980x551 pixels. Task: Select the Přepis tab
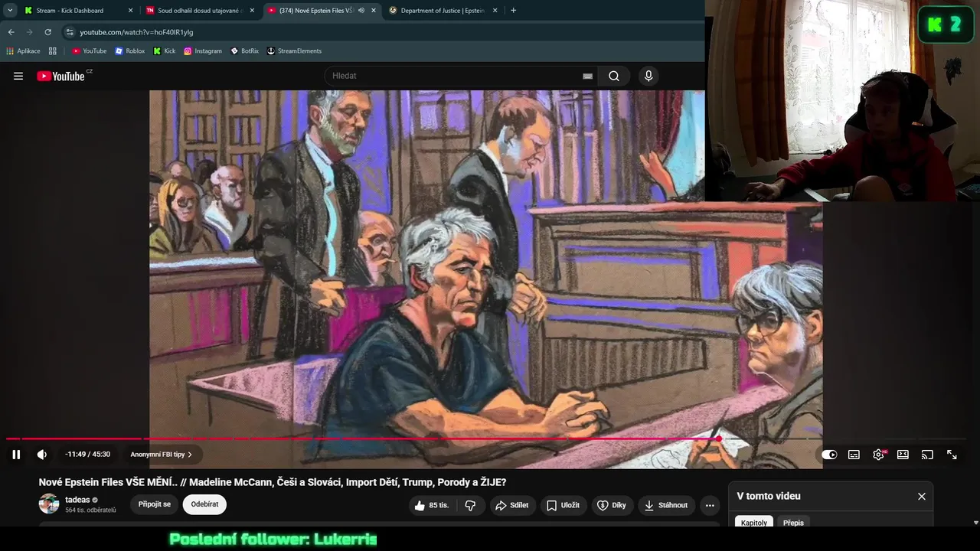click(793, 523)
